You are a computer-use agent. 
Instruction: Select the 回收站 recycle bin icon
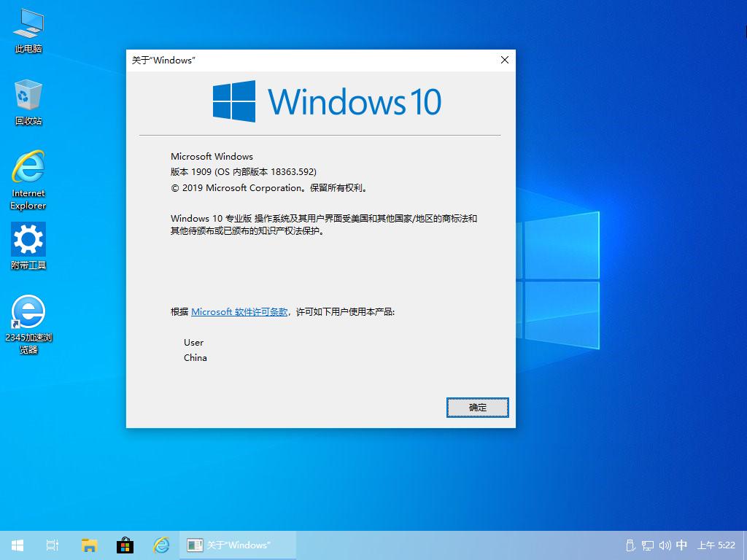tap(28, 102)
